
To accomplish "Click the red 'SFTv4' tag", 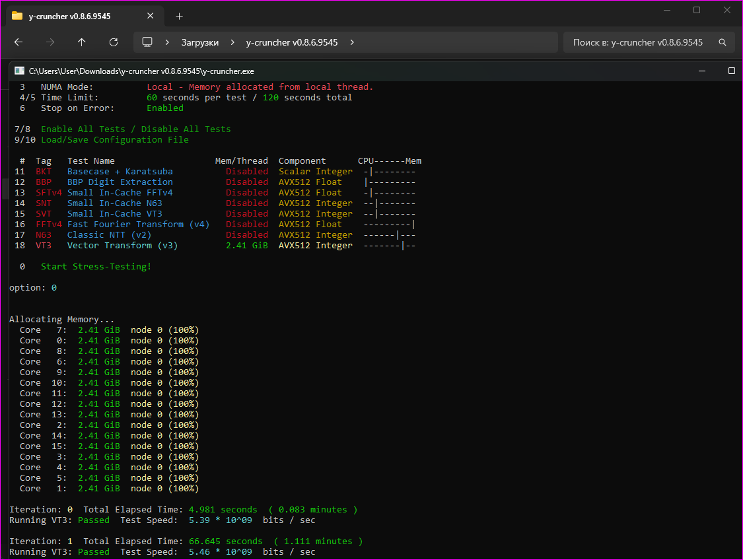I will [49, 192].
